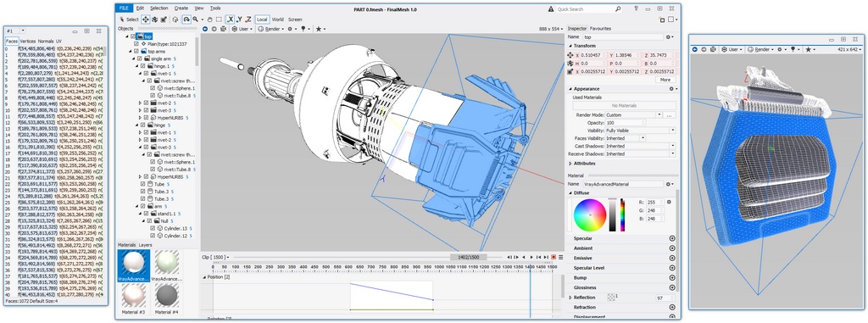
Task: Open the Render Mode Custom dropdown
Action: (x=634, y=114)
